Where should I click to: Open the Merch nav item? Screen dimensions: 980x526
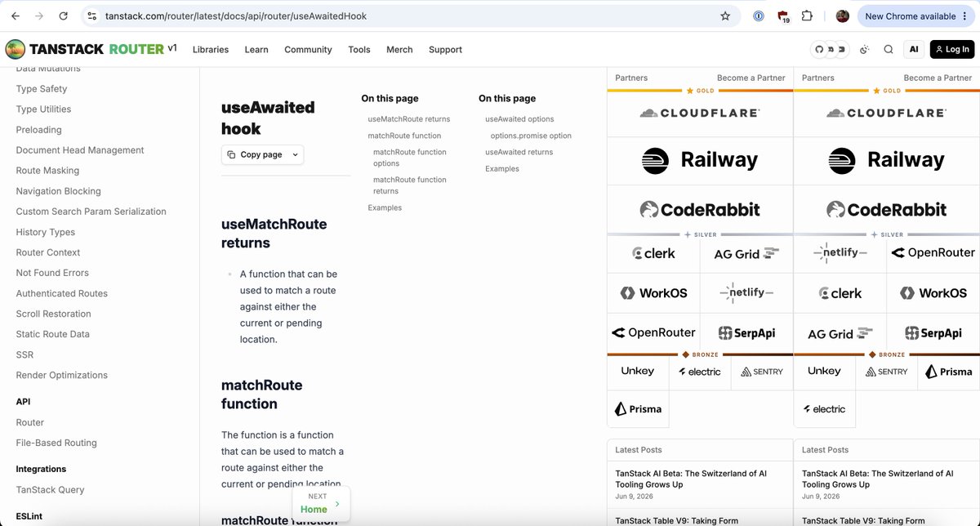point(399,50)
